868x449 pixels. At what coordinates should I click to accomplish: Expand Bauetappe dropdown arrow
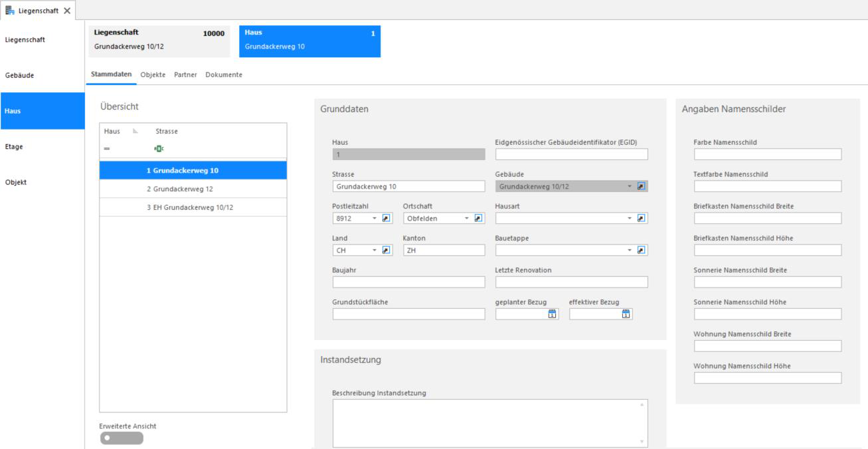[630, 250]
